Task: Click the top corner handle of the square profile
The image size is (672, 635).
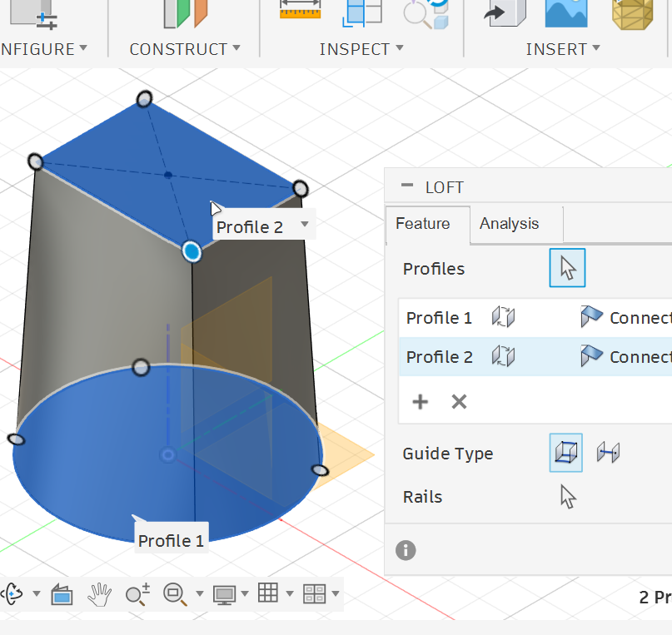Action: pyautogui.click(x=144, y=99)
